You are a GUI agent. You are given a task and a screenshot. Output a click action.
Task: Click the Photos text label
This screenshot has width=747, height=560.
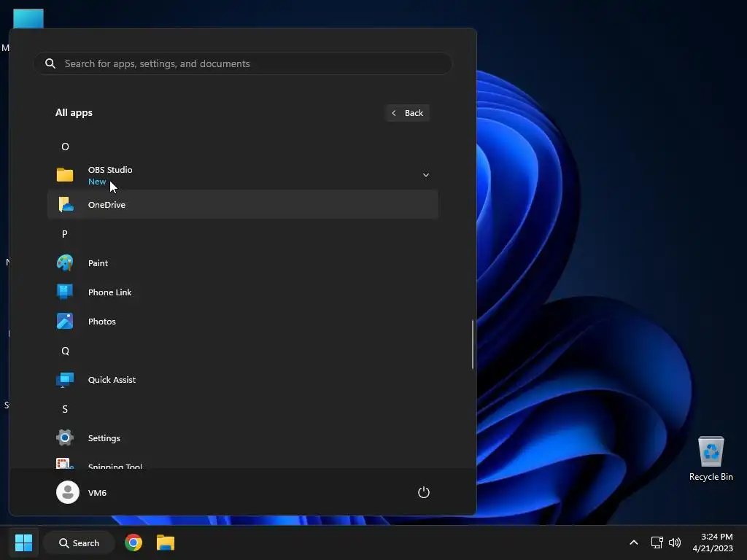(x=102, y=322)
